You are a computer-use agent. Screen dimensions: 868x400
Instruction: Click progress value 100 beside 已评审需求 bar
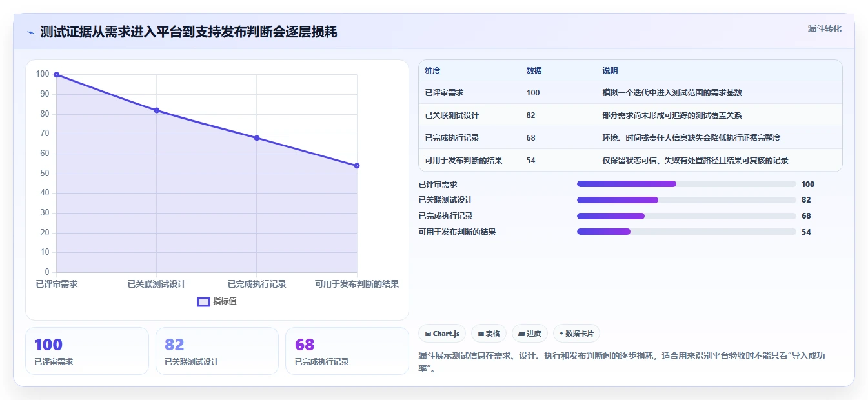[808, 185]
